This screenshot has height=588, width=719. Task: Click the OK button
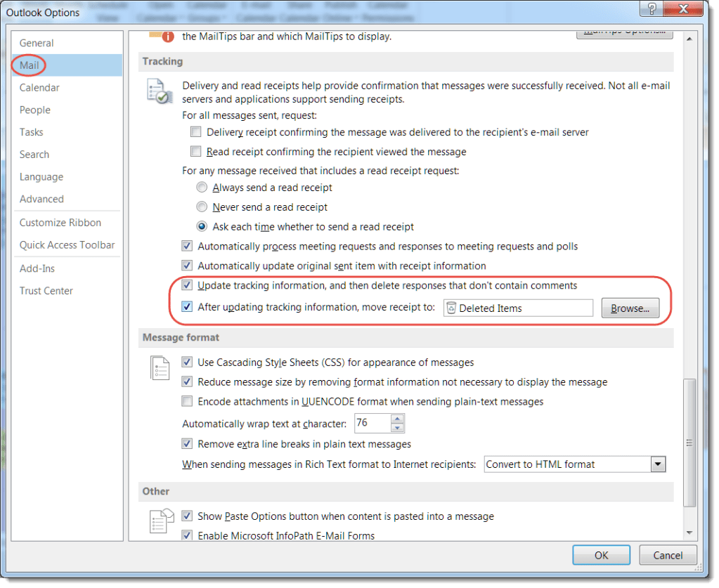tap(601, 554)
